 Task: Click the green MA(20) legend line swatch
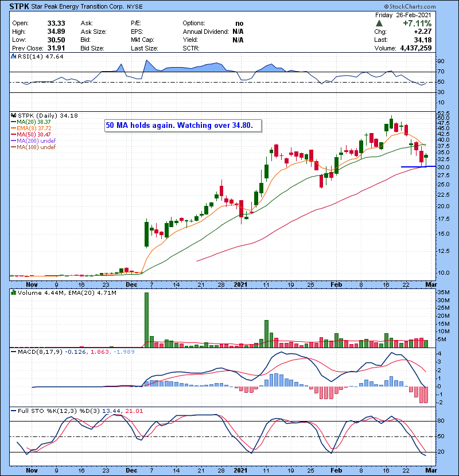(14, 122)
